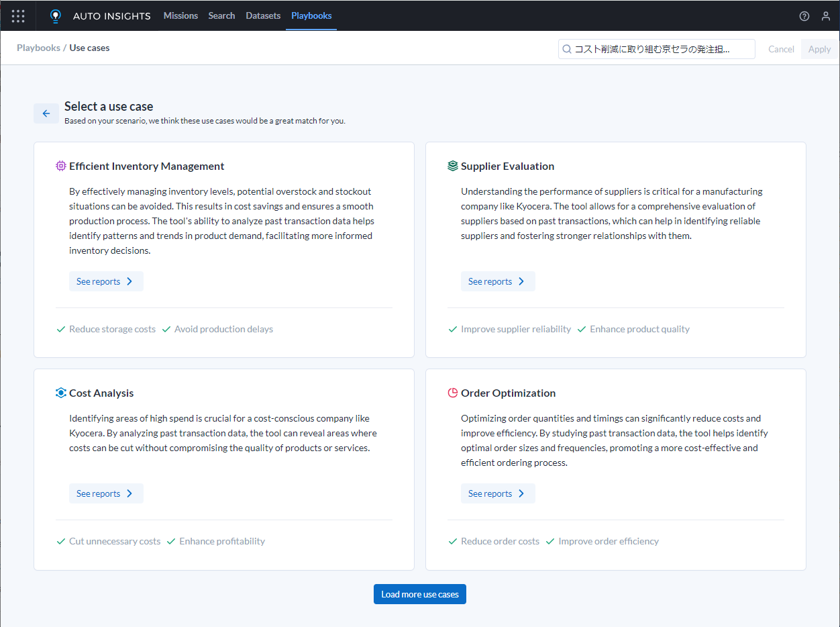Click the 'Based on your scenario' subtitle text
The height and width of the screenshot is (627, 840).
click(205, 122)
